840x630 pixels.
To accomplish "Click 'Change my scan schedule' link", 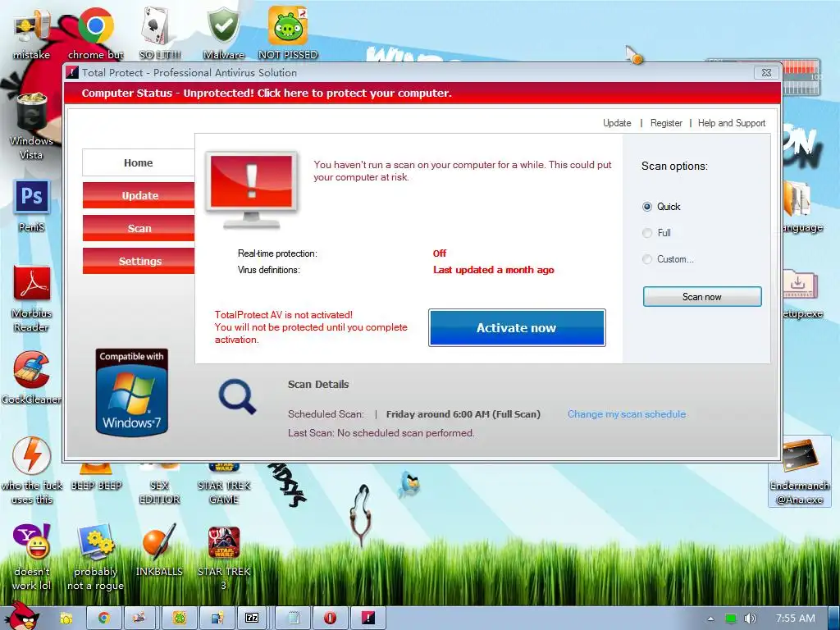I will click(627, 414).
